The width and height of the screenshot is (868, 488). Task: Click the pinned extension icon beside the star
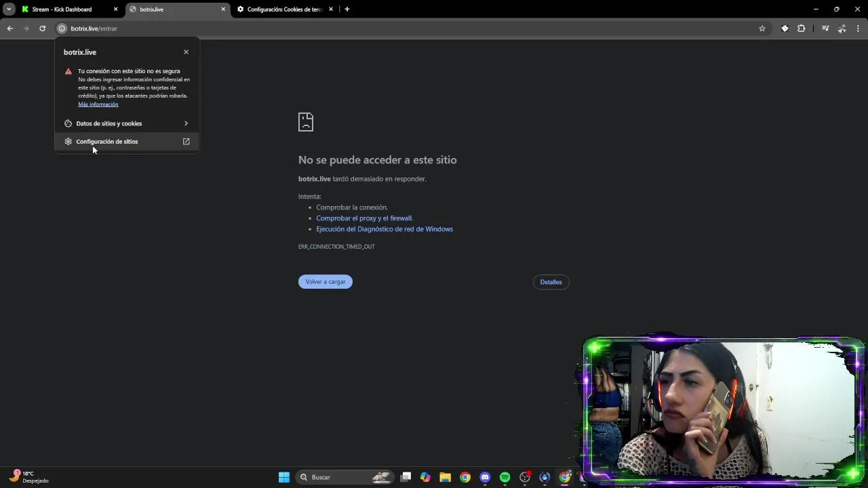click(x=785, y=28)
